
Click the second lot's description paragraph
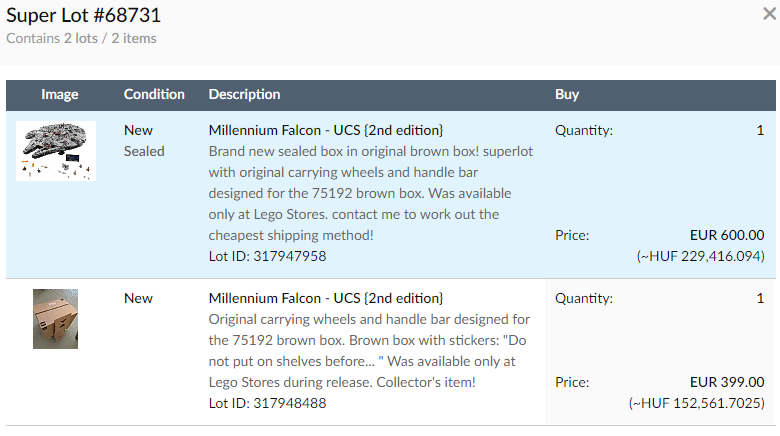370,350
